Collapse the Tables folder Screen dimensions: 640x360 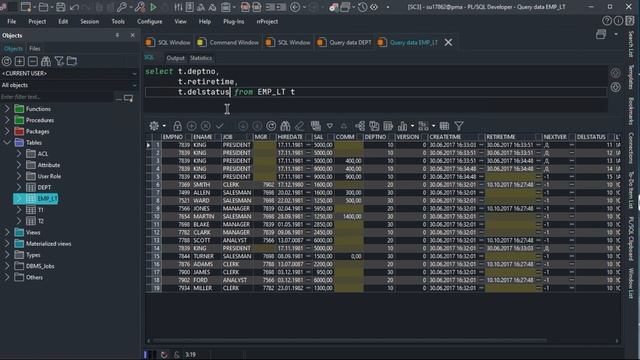click(7, 142)
